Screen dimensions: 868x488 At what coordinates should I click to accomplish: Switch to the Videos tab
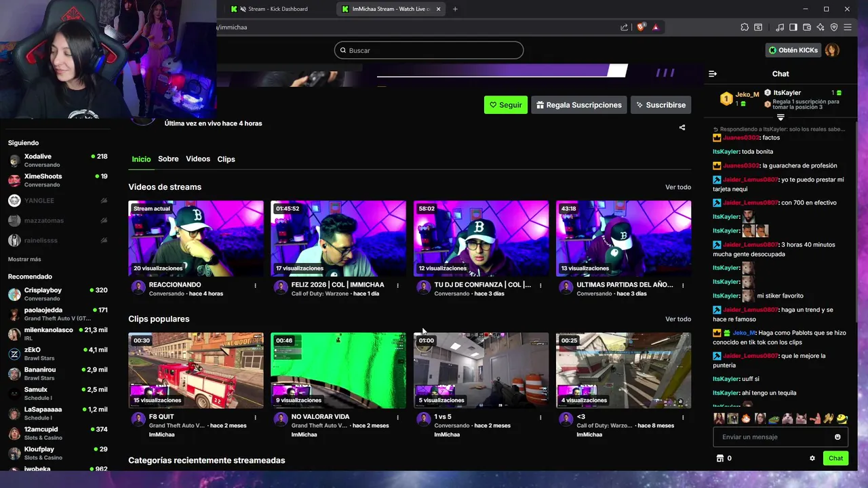198,159
